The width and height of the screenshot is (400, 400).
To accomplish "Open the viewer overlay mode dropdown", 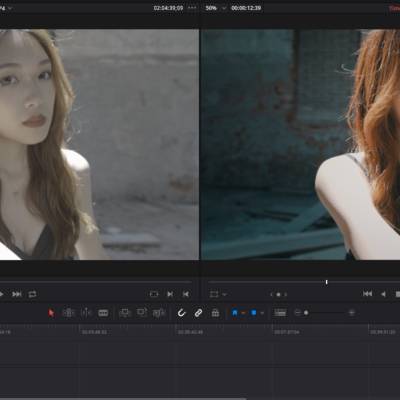I will point(224,294).
